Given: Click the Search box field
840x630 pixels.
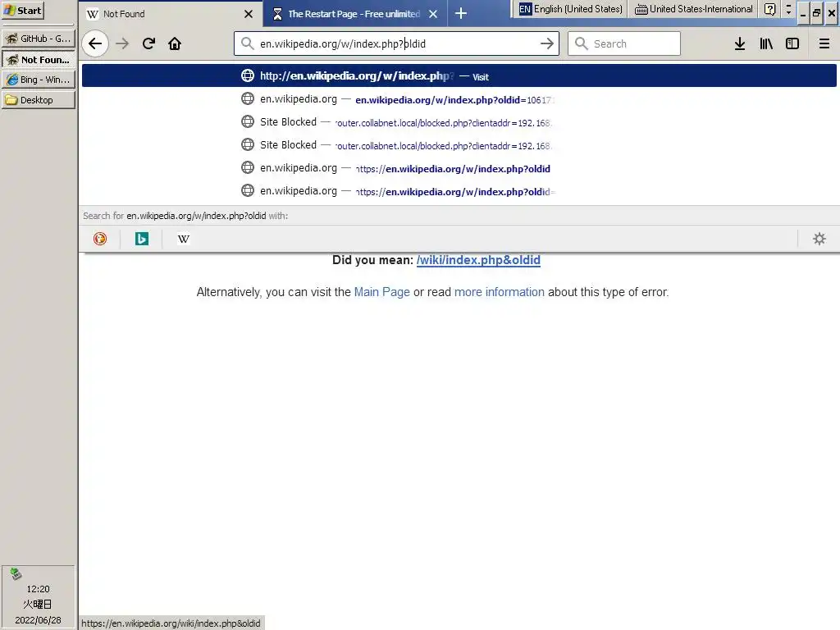Looking at the screenshot, I should click(x=624, y=44).
